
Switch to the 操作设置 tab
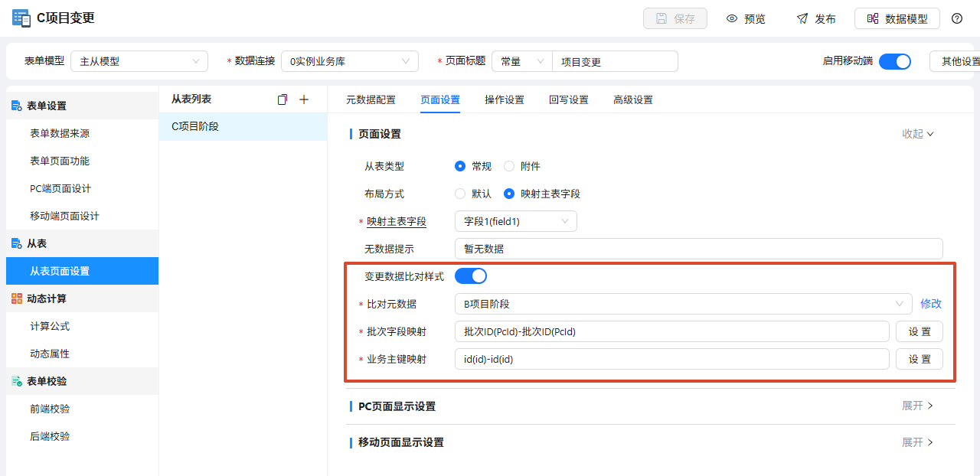[505, 99]
